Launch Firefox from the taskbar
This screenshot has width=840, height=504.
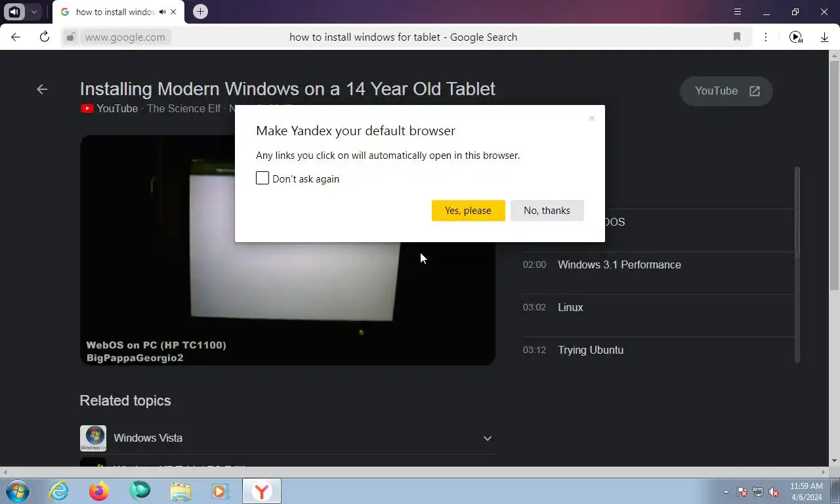click(99, 491)
